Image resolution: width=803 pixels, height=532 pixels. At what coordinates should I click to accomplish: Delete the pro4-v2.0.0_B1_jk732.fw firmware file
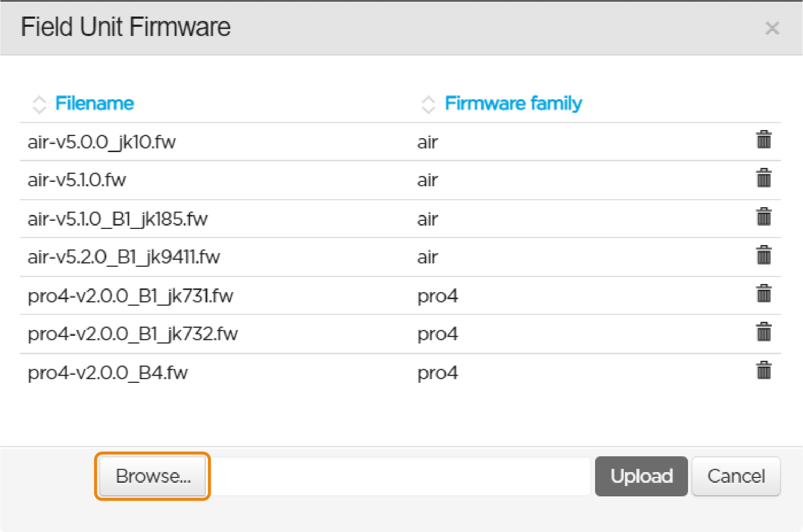click(763, 332)
